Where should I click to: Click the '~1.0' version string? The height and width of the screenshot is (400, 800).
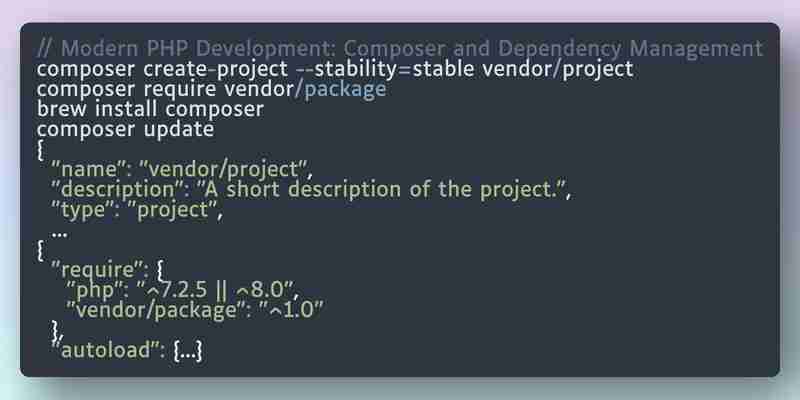[291, 309]
